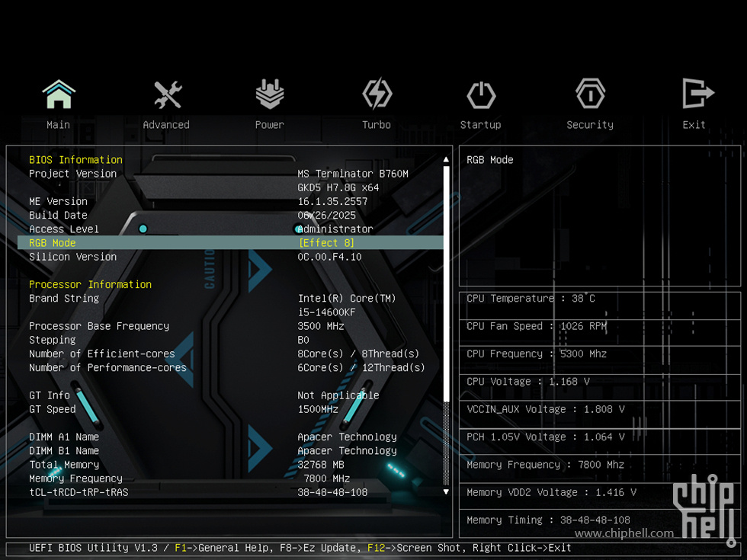Select the Total Memory row label
The width and height of the screenshot is (747, 560).
click(x=64, y=464)
